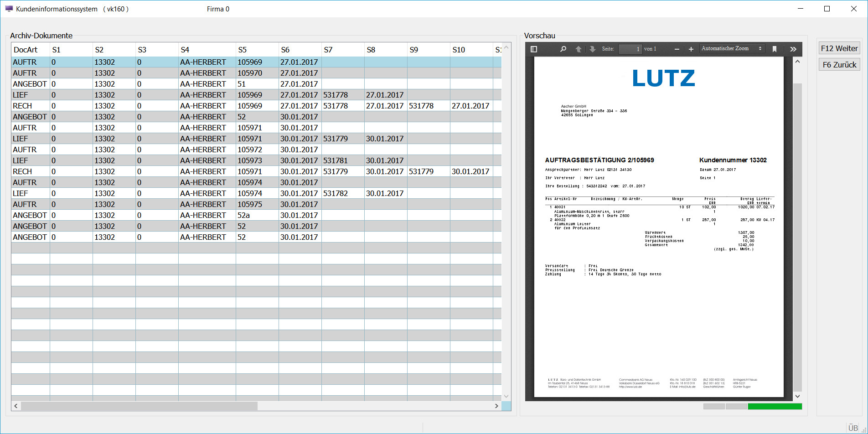Zoom in the PDF preview
The image size is (868, 434).
coord(691,49)
